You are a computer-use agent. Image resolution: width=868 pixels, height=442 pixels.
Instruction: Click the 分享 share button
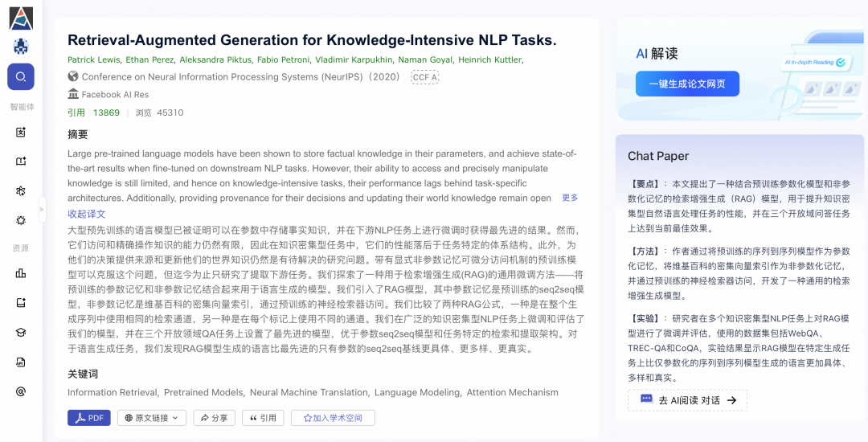click(215, 418)
